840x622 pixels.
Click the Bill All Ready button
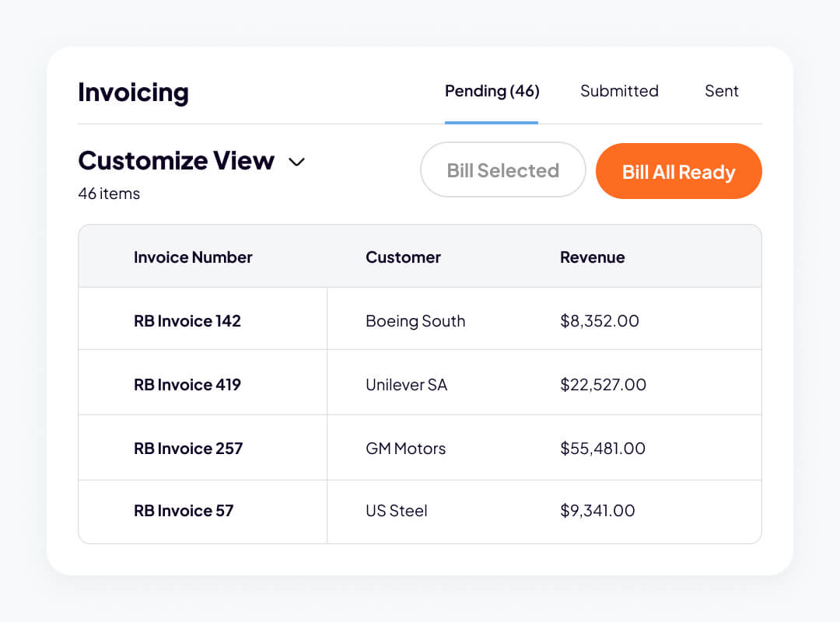(679, 171)
